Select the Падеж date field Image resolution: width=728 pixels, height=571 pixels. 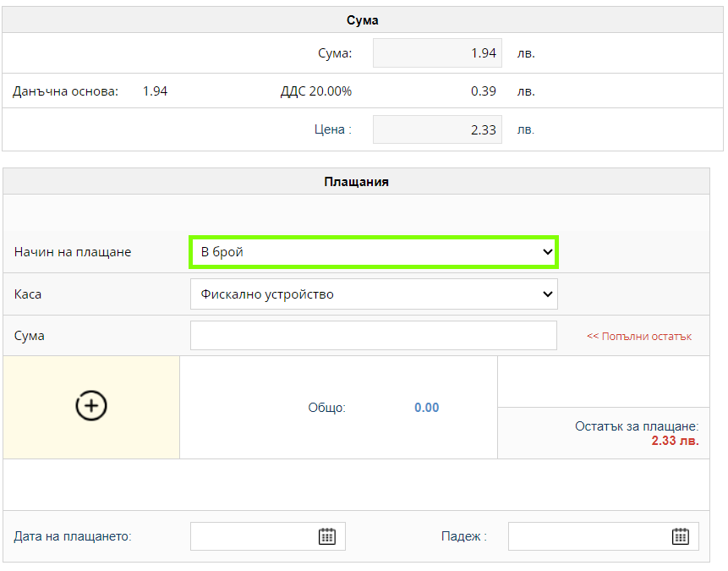603,536
